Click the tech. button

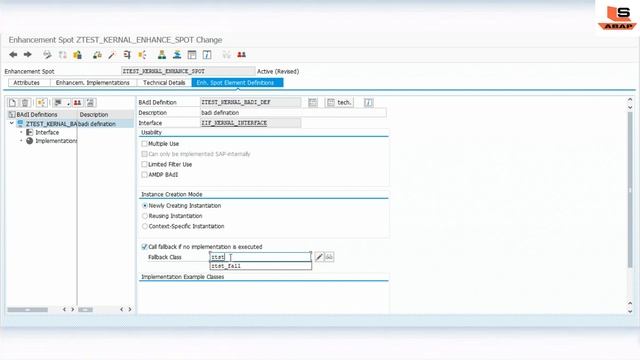click(x=339, y=102)
